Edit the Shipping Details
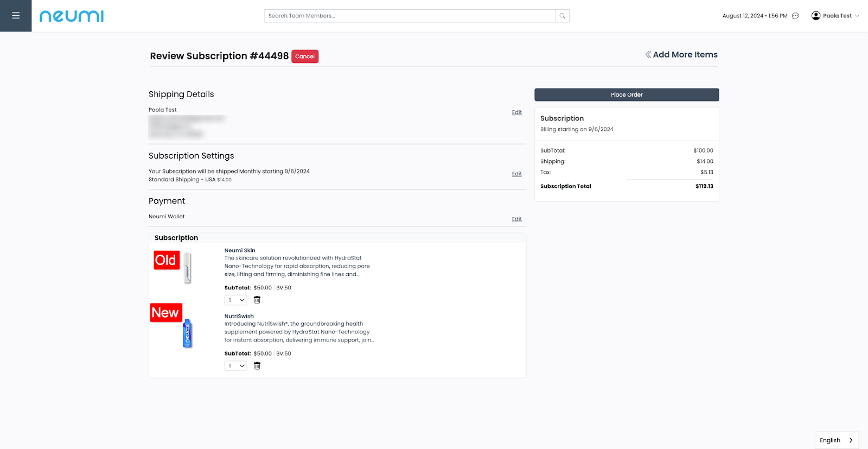 coord(516,112)
